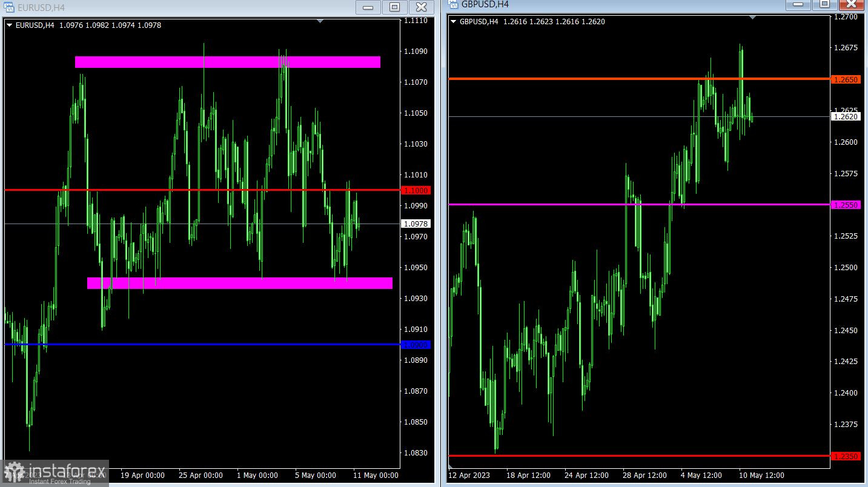Click the 12 Apr 2023 time axis label

(x=469, y=475)
